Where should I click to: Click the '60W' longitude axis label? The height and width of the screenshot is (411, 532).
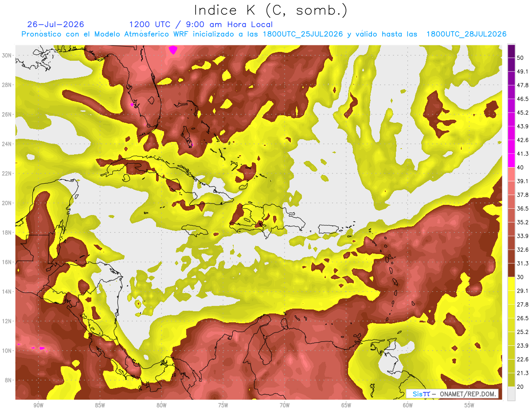(x=408, y=406)
